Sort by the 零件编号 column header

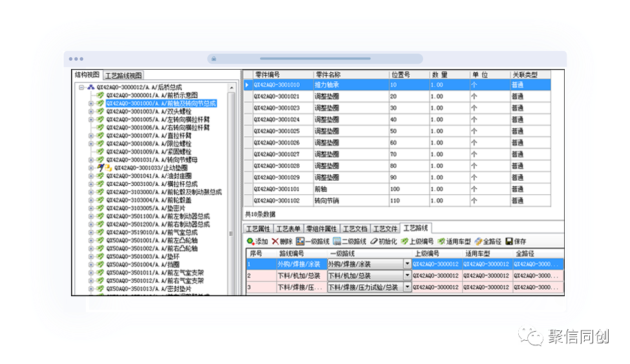click(283, 75)
